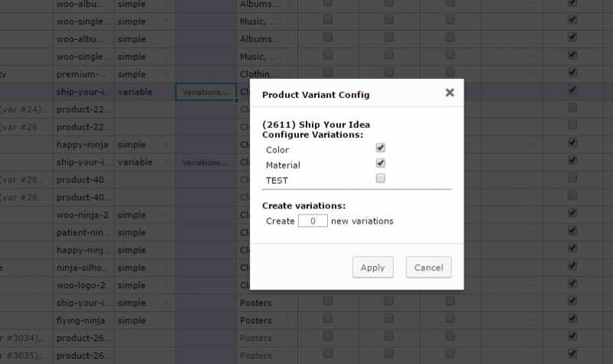
Task: Select the premium- slug cell
Action: tap(84, 74)
